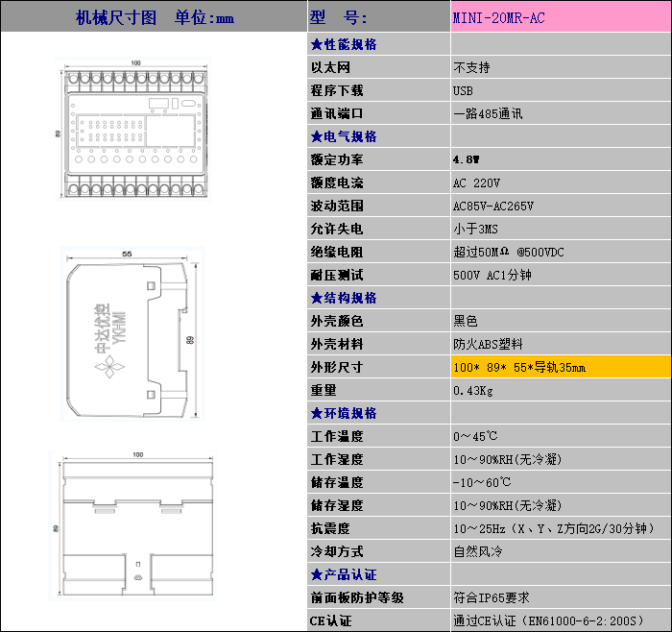The height and width of the screenshot is (632, 672).
Task: Click the value 小于3MS
Action: (x=476, y=229)
